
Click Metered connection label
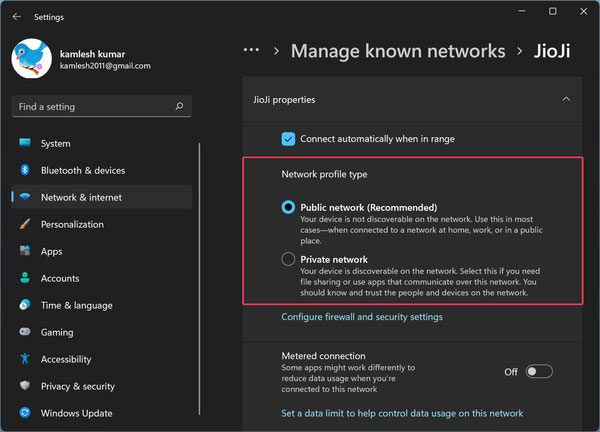323,356
